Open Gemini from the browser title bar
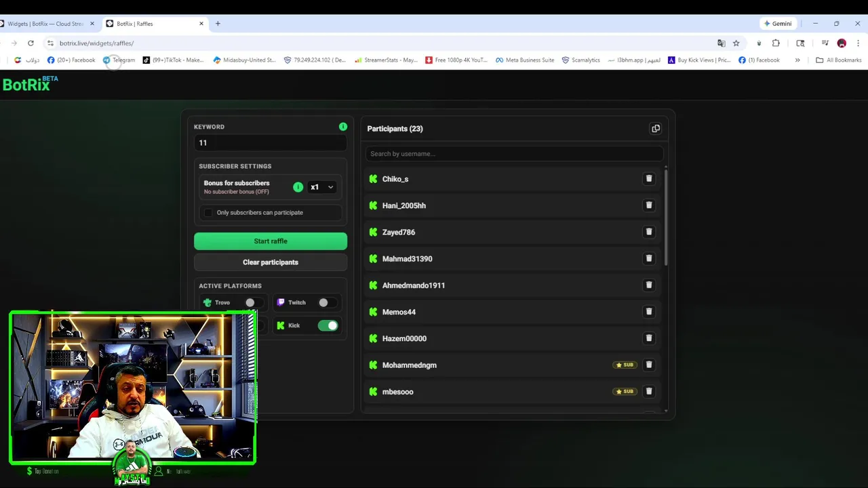868x488 pixels. click(778, 24)
